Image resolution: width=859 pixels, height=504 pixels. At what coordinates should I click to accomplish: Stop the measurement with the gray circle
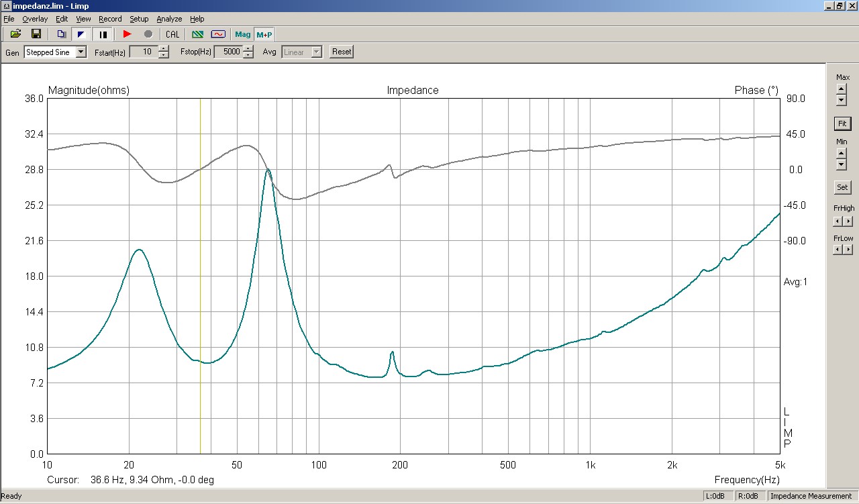(x=148, y=34)
